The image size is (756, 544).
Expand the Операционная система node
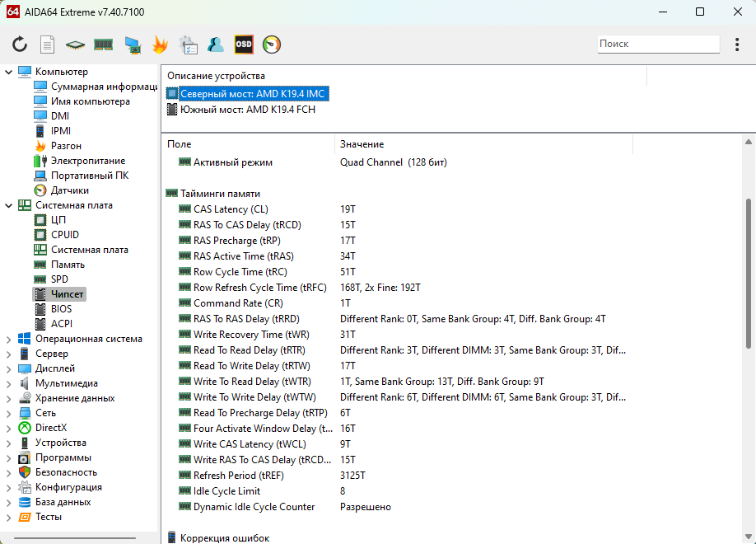click(x=9, y=340)
